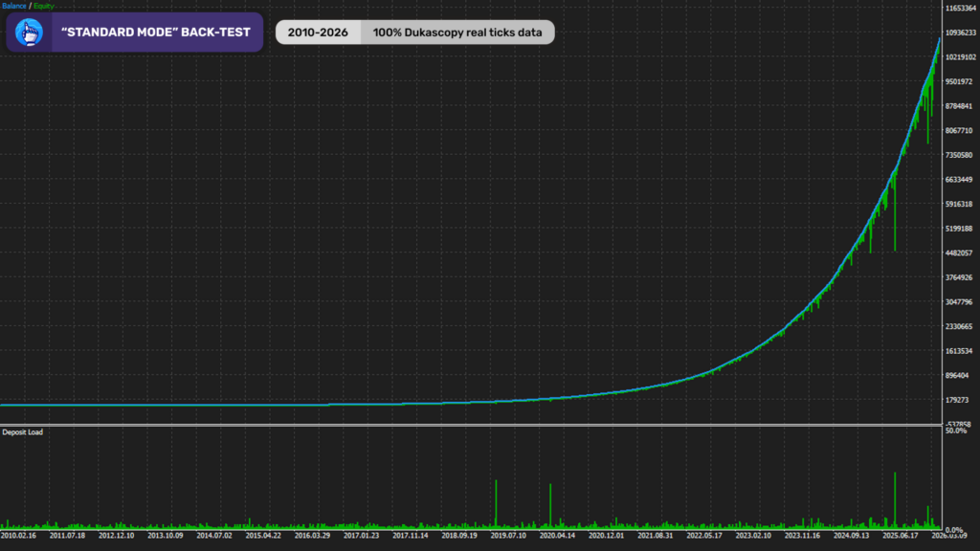This screenshot has height=551, width=980.
Task: Click the 2020.04.14 date label
Action: point(558,536)
